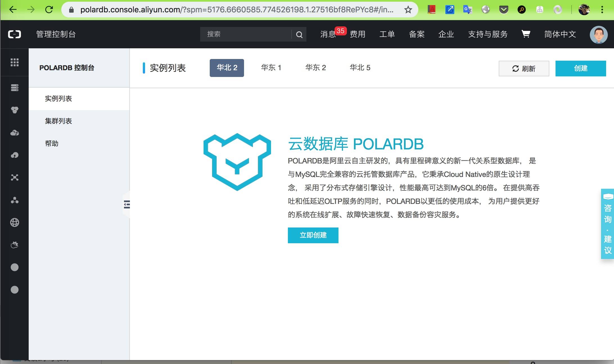The image size is (614, 364).
Task: Open the 简体中文 language selector
Action: coord(560,34)
